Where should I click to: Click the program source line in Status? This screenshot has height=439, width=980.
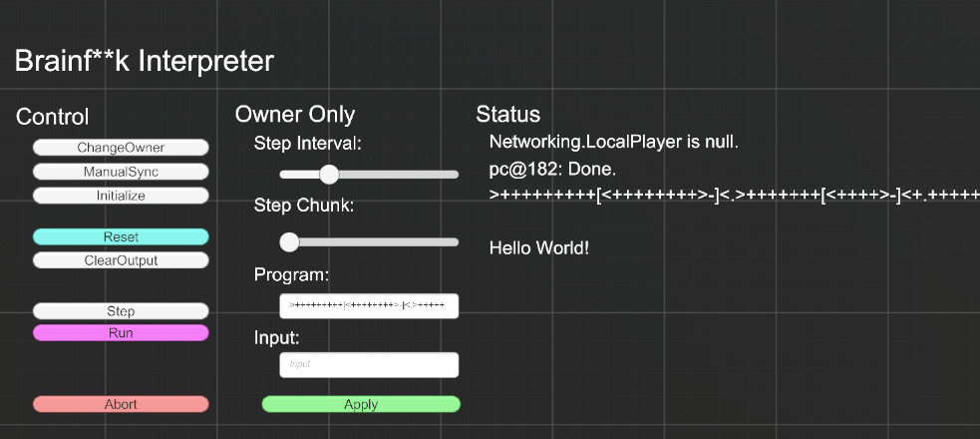point(735,196)
